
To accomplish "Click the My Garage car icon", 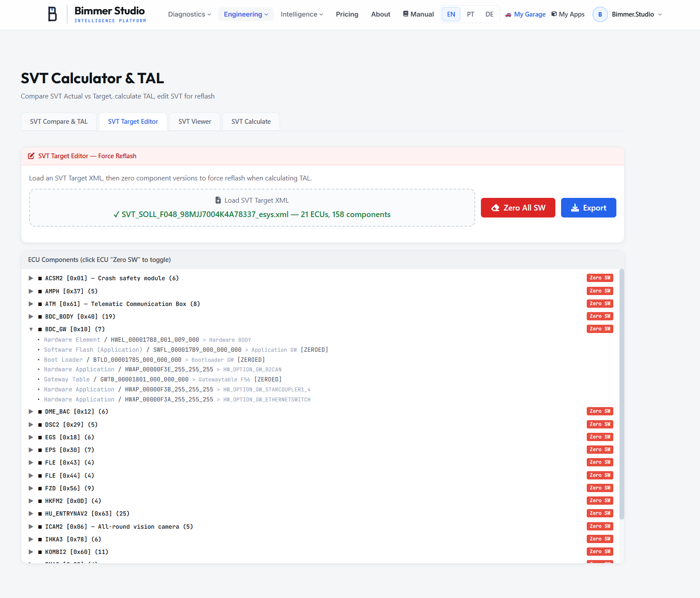I will point(508,14).
